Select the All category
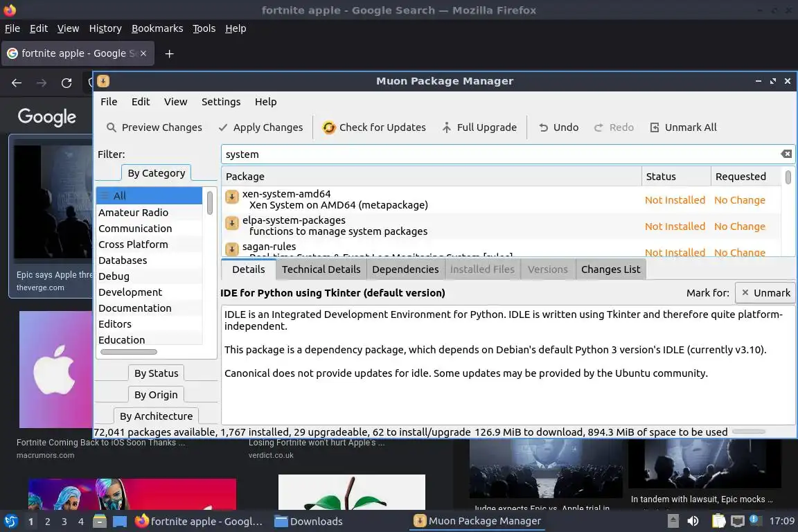Screen dimensions: 798x532 coord(149,196)
